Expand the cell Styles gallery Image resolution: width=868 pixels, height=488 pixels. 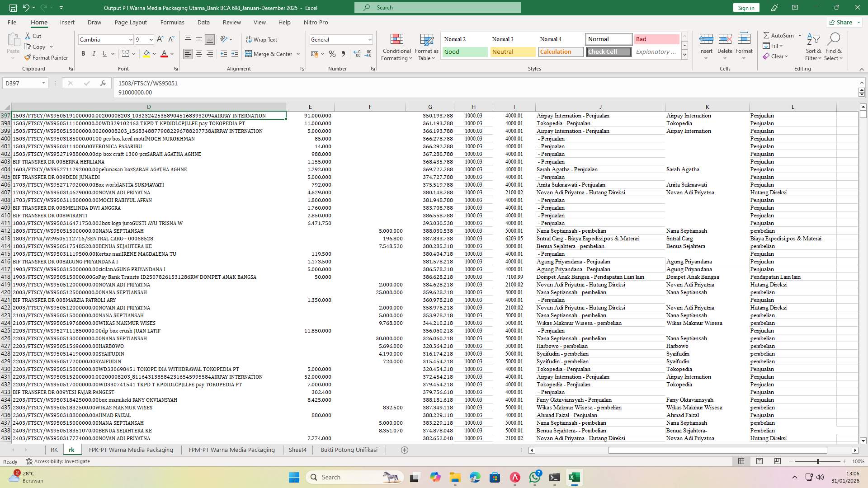[x=684, y=55]
